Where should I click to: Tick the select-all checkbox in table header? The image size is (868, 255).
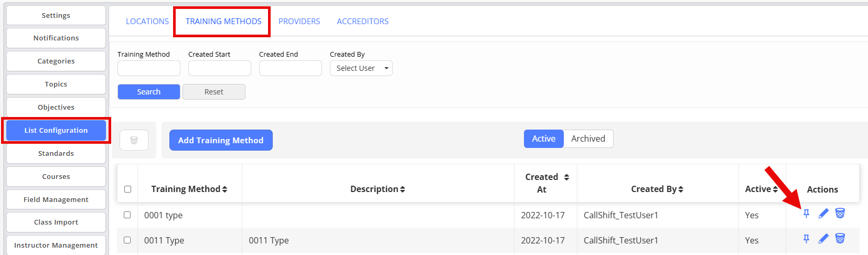coord(127,189)
